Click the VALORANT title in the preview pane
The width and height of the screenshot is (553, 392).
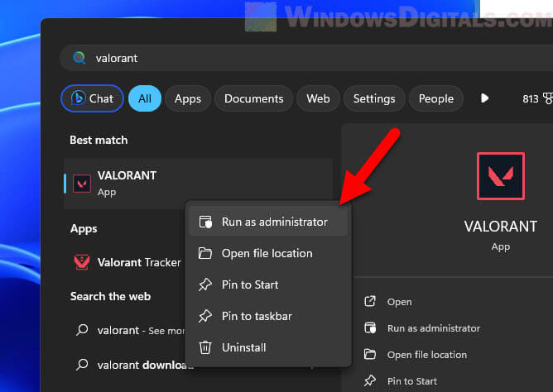click(501, 226)
